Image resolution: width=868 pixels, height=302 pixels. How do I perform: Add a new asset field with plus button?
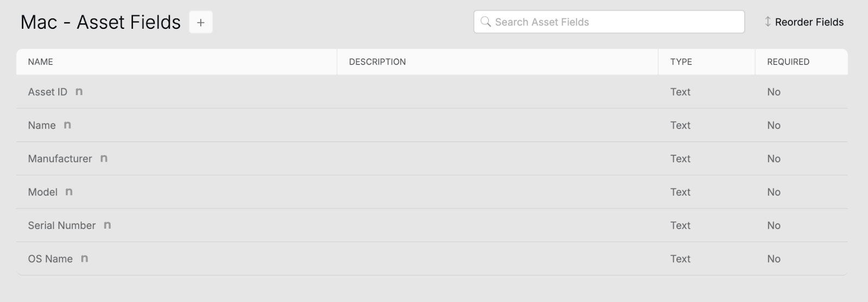pos(201,22)
